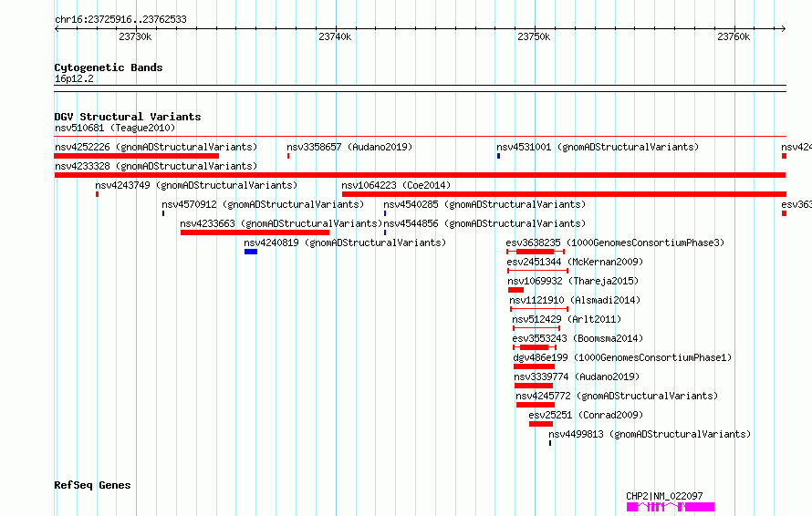Select nsv4570912 variant label
This screenshot has width=812, height=516.
pos(263,204)
